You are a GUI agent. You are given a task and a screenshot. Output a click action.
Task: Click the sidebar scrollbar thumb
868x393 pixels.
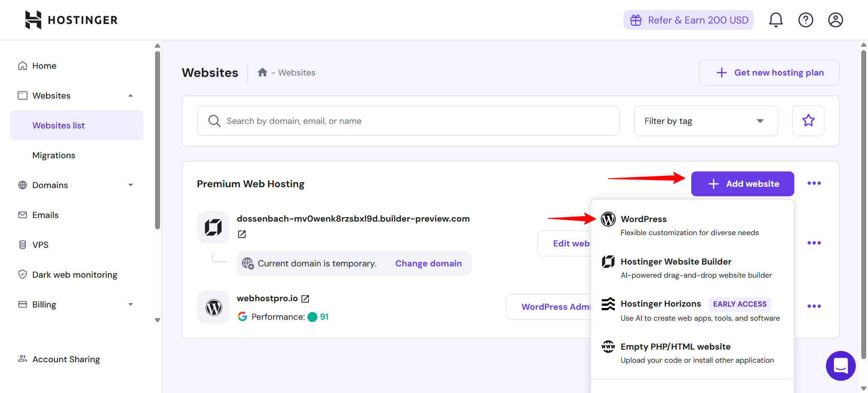[157, 140]
